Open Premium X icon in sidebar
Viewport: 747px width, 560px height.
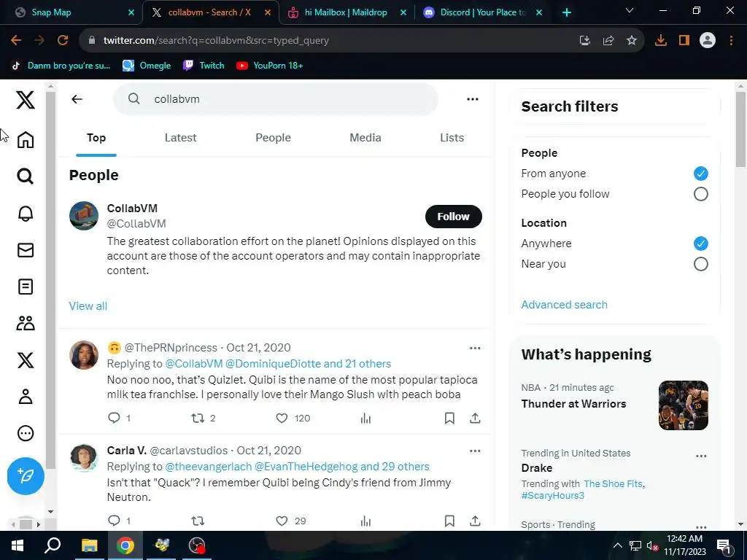26,360
